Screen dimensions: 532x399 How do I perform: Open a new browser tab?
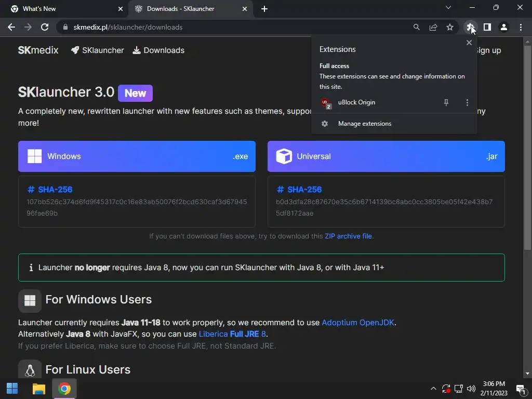pos(264,9)
